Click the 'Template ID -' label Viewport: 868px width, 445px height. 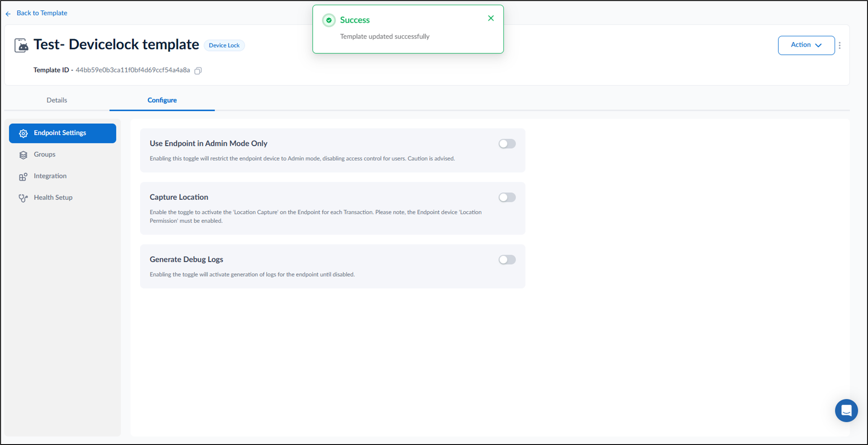pyautogui.click(x=53, y=70)
